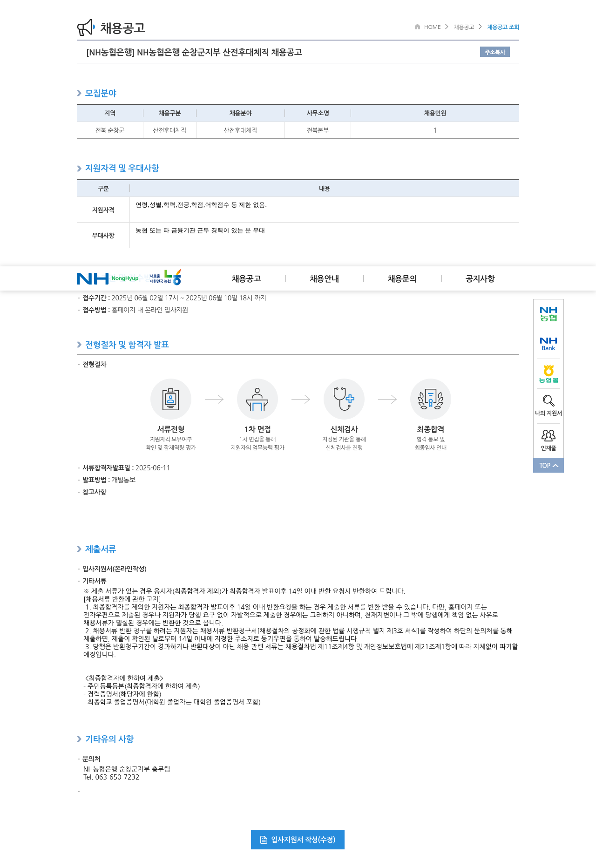The image size is (596, 868).
Task: Click 입사지원서(온라인작성) text
Action: pos(115,569)
